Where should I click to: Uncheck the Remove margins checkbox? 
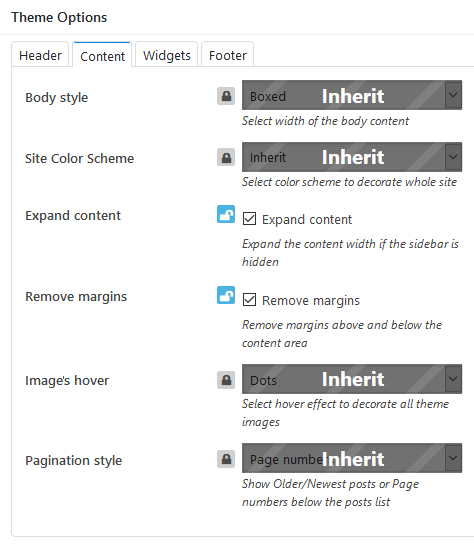tap(249, 300)
